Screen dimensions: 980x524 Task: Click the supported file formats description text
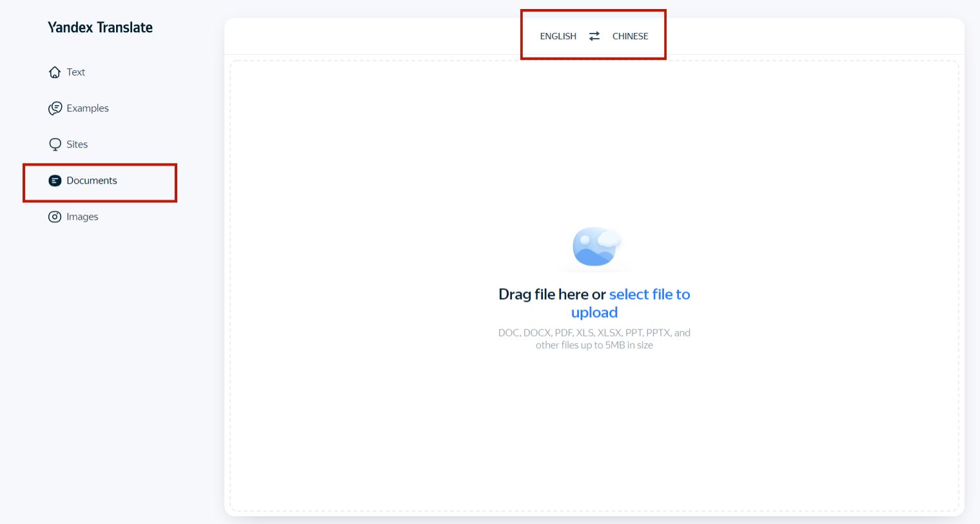click(x=594, y=339)
